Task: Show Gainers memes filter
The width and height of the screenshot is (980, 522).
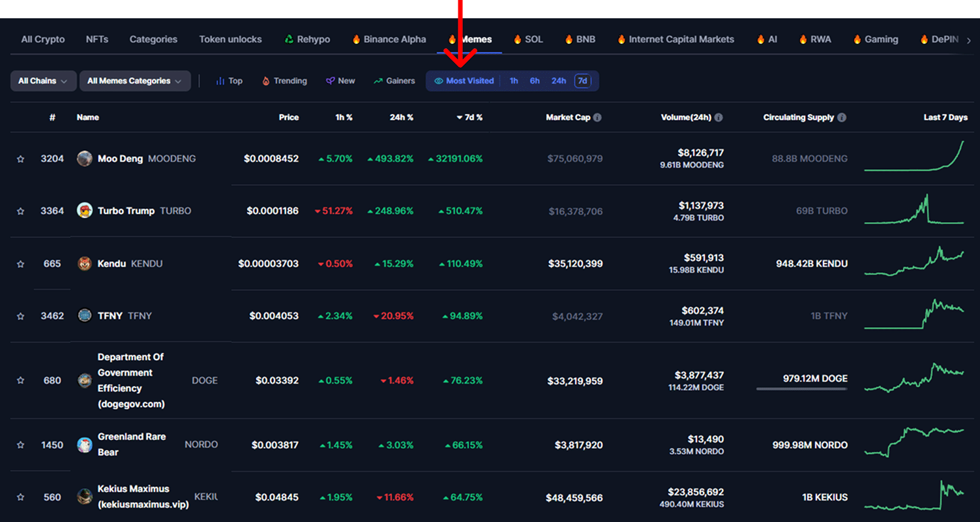Action: [394, 81]
